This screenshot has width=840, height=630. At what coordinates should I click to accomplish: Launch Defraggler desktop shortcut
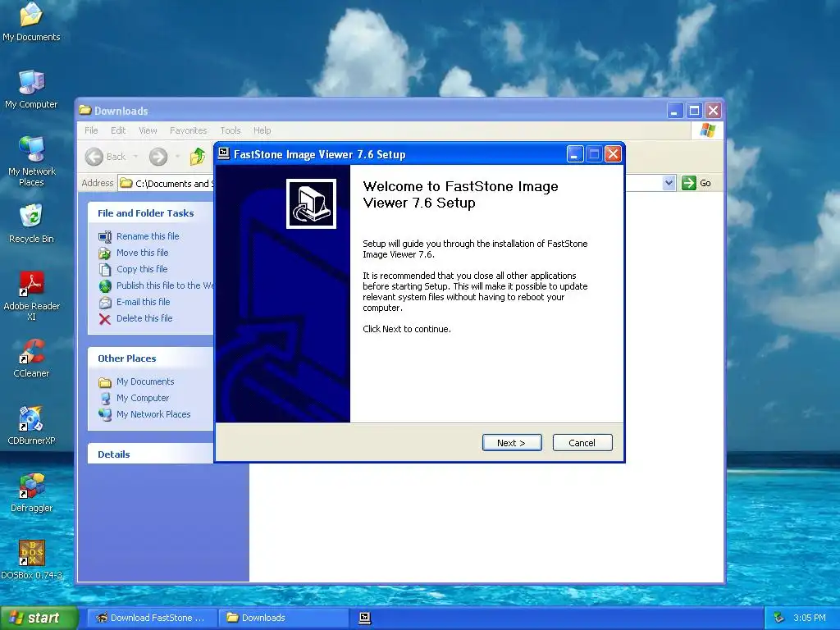click(31, 493)
